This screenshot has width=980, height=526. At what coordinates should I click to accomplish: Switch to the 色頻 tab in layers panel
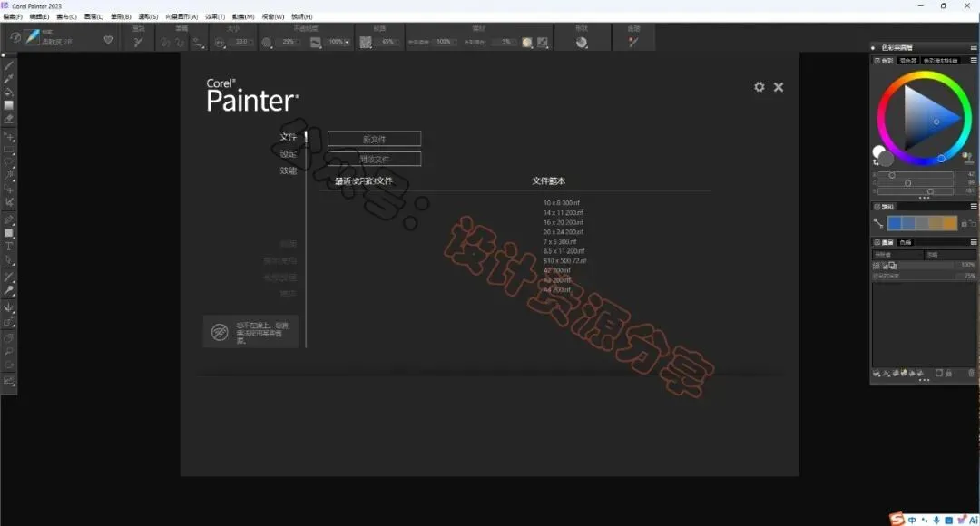(x=905, y=242)
